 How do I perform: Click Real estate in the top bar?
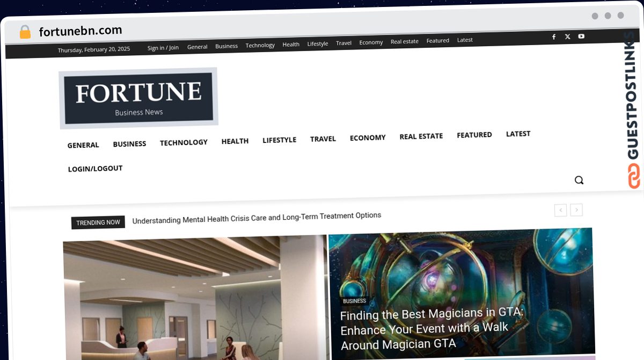tap(405, 41)
